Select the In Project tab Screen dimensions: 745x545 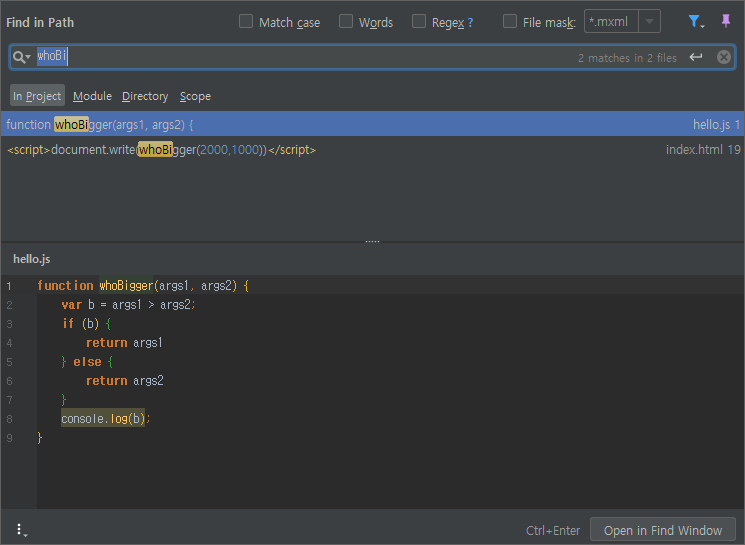(x=37, y=96)
